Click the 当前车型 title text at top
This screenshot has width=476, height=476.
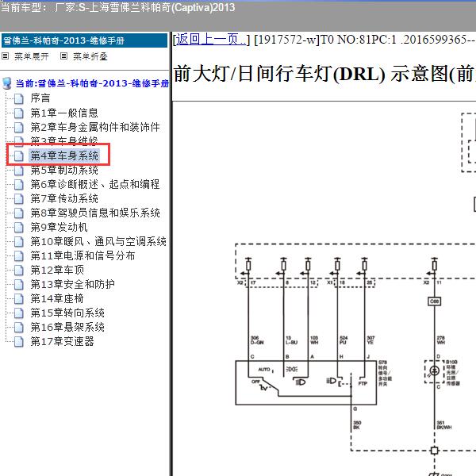tap(117, 7)
